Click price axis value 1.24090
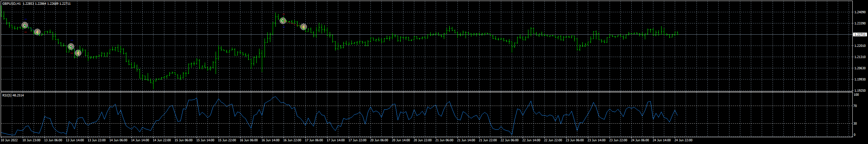Screen dimensions: 868x144 (x=860, y=12)
